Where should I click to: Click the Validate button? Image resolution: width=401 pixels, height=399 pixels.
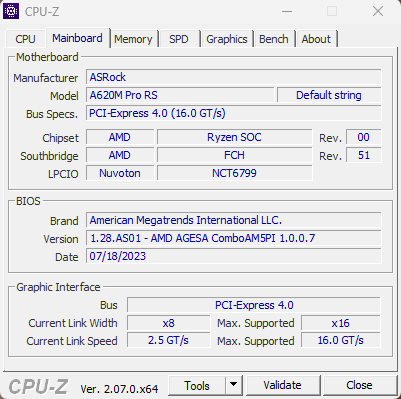tap(282, 385)
